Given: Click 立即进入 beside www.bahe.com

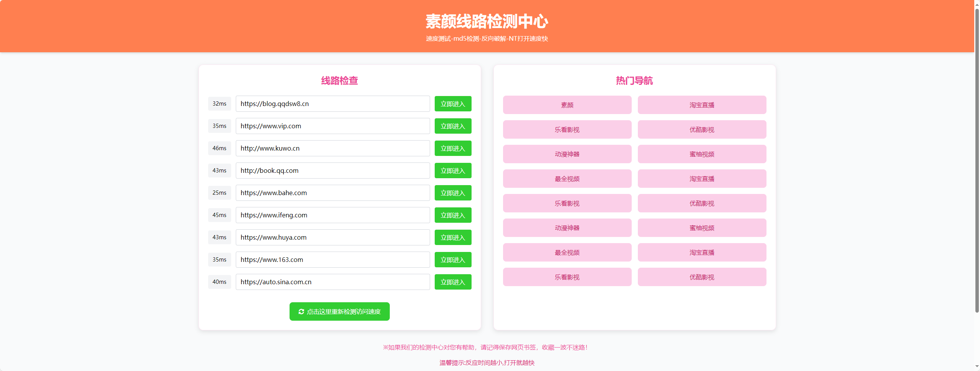Looking at the screenshot, I should pyautogui.click(x=453, y=193).
